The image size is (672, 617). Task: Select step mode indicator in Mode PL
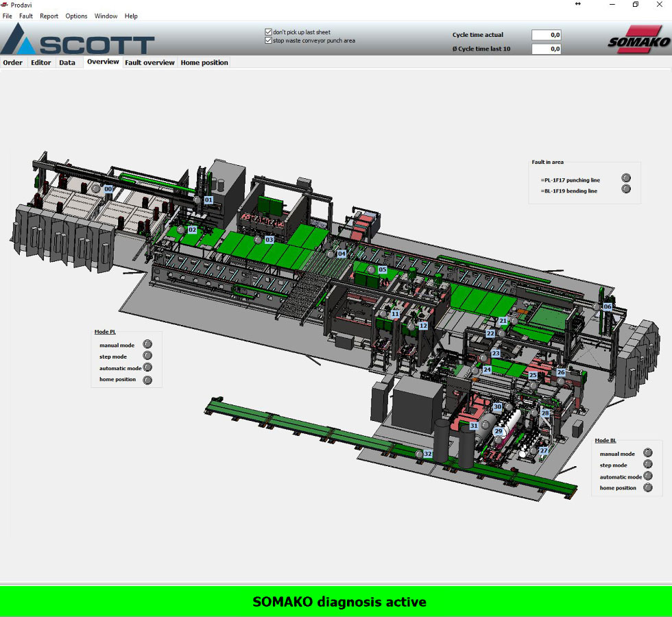(x=147, y=356)
